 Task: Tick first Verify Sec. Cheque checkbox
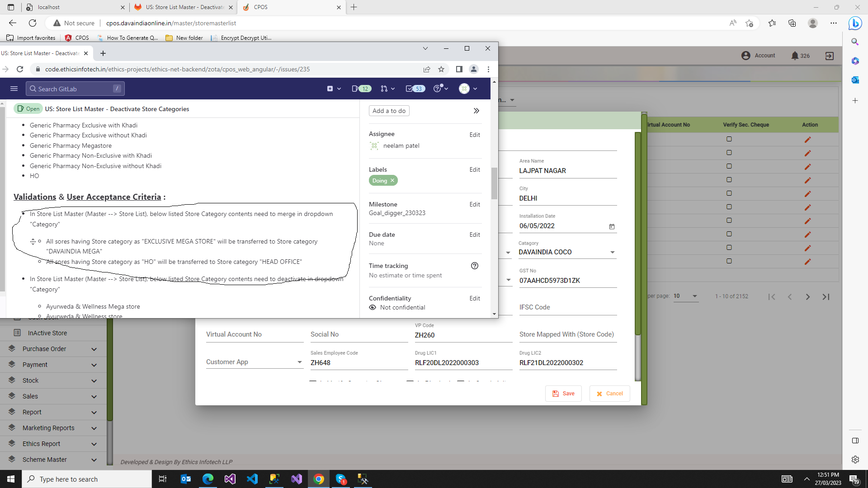pos(729,139)
